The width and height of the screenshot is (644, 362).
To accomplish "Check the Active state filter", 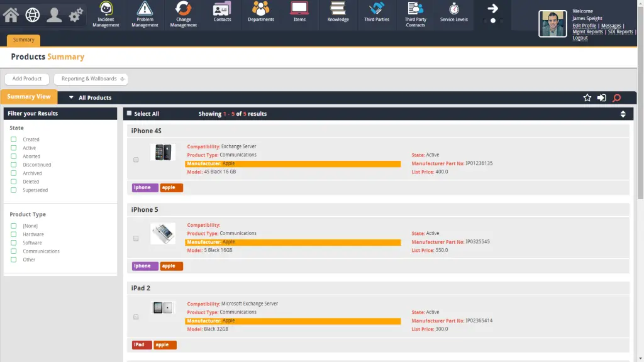I will click(x=14, y=148).
